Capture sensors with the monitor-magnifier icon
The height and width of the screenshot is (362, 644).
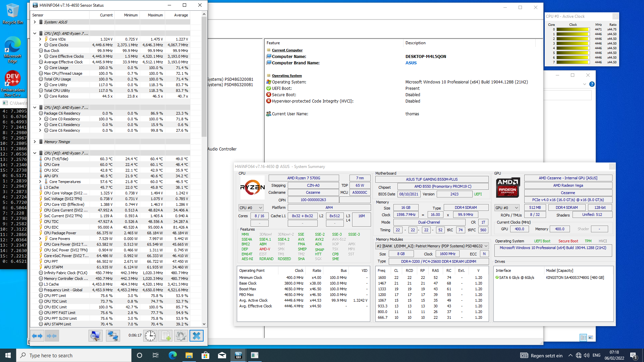point(95,336)
